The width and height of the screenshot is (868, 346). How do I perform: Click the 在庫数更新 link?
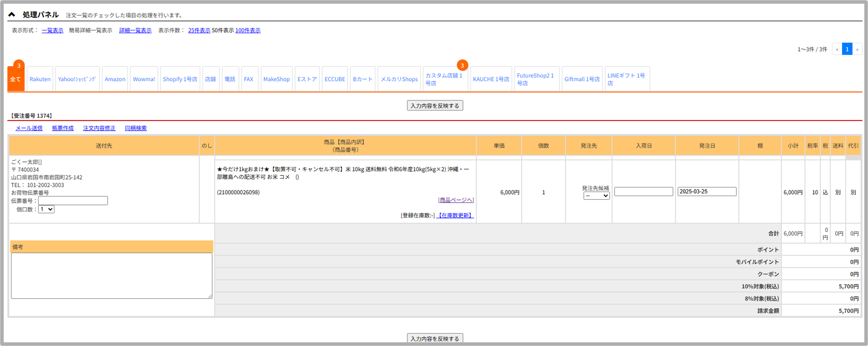point(455,215)
